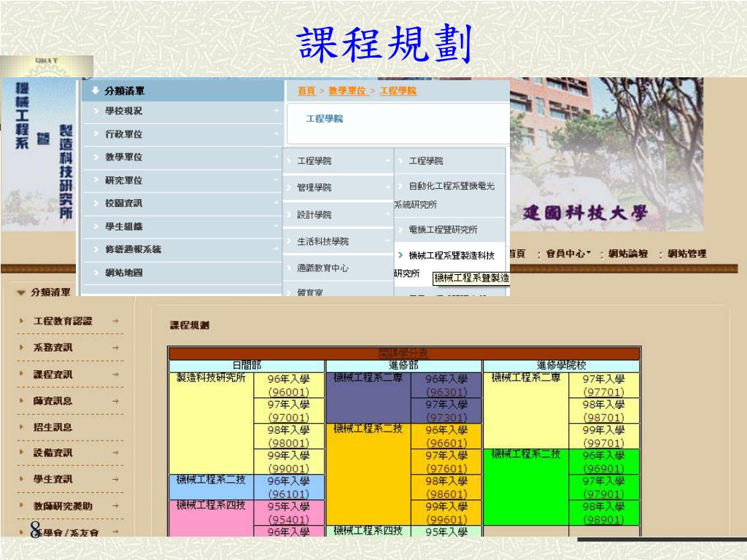Click arrow icon beside 系務資訊
Image resolution: width=747 pixels, height=560 pixels.
(115, 348)
